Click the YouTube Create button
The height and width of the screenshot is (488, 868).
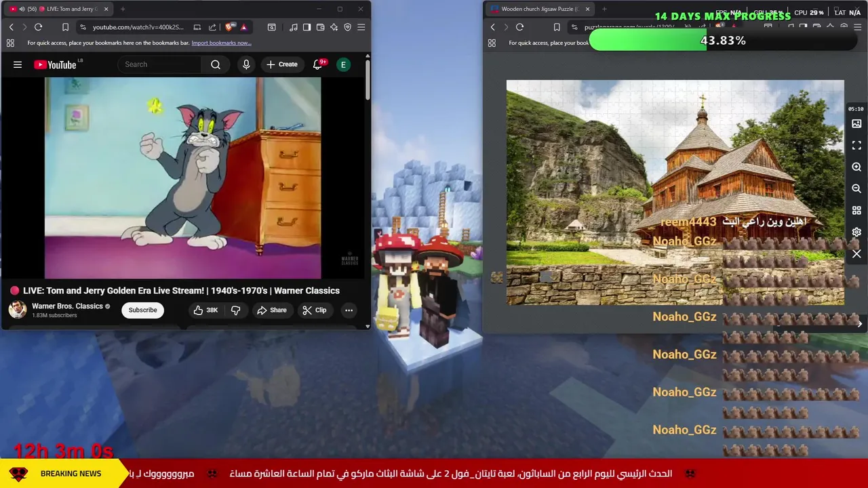pyautogui.click(x=282, y=64)
